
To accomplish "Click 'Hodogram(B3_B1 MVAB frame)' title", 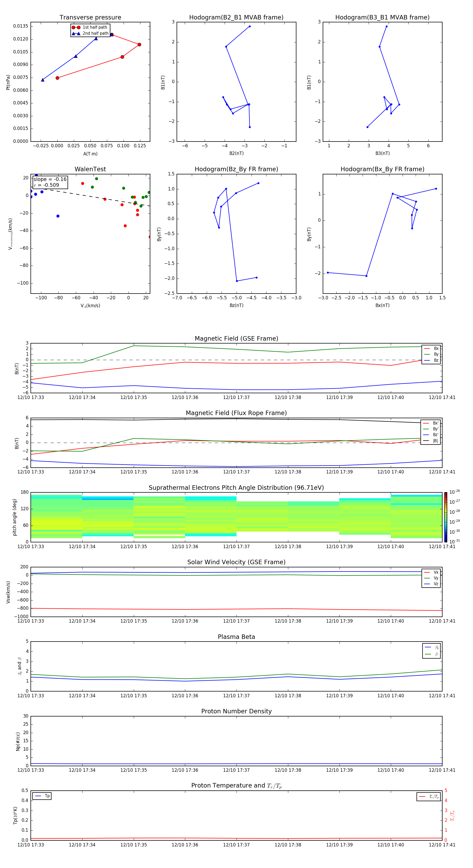I will point(382,18).
